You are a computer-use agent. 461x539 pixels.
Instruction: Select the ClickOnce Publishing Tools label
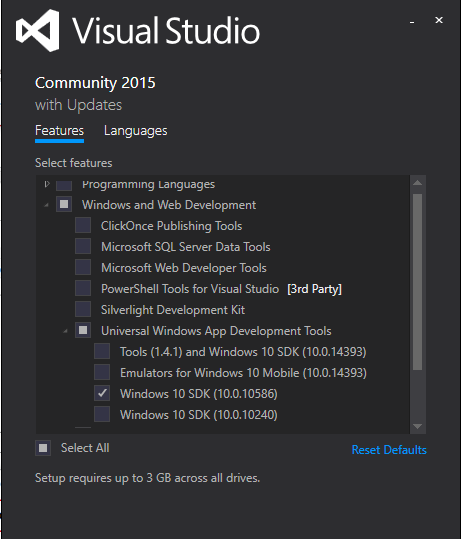pyautogui.click(x=172, y=226)
